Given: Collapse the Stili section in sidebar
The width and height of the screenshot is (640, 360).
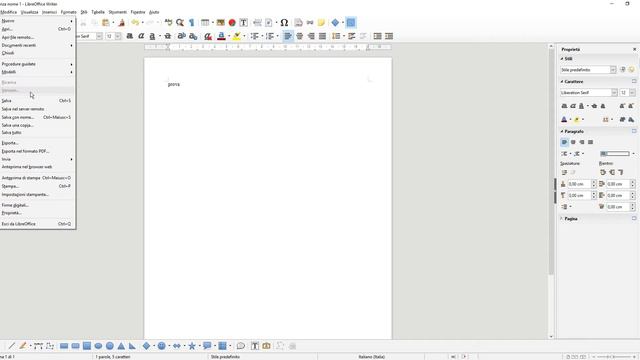Looking at the screenshot, I should click(x=562, y=59).
